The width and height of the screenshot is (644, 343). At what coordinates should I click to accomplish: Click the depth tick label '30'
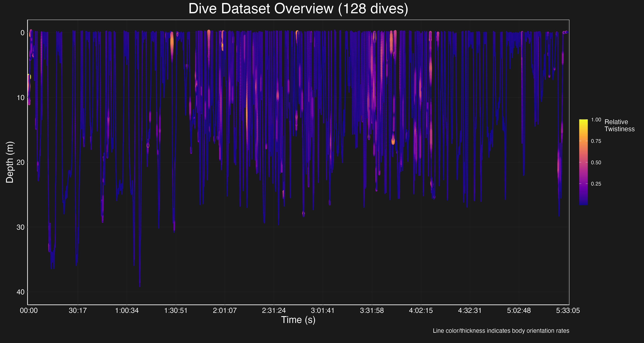(20, 227)
